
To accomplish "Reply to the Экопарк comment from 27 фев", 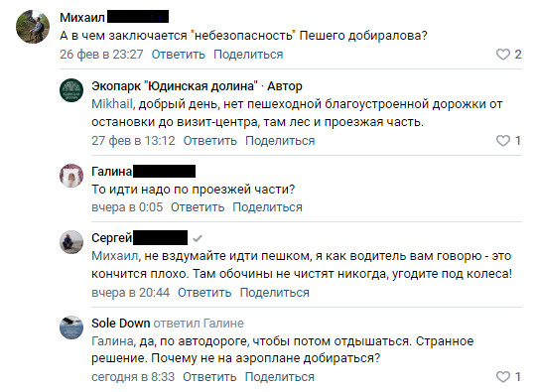I will (x=209, y=141).
